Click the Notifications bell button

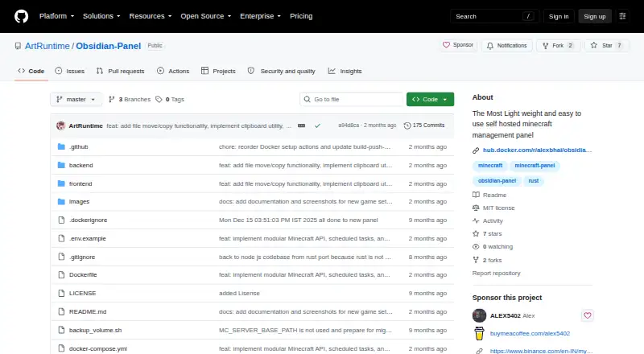(x=507, y=46)
